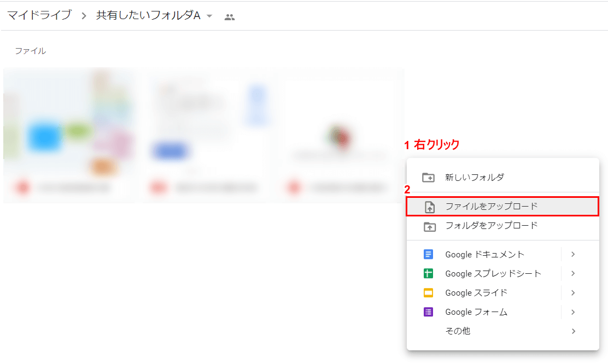This screenshot has width=608, height=364.
Task: Click the file upload icon
Action: [x=429, y=207]
